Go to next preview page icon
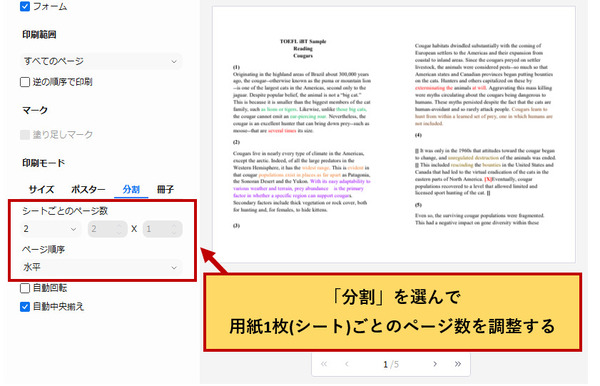Image resolution: width=600 pixels, height=386 pixels. coord(435,364)
